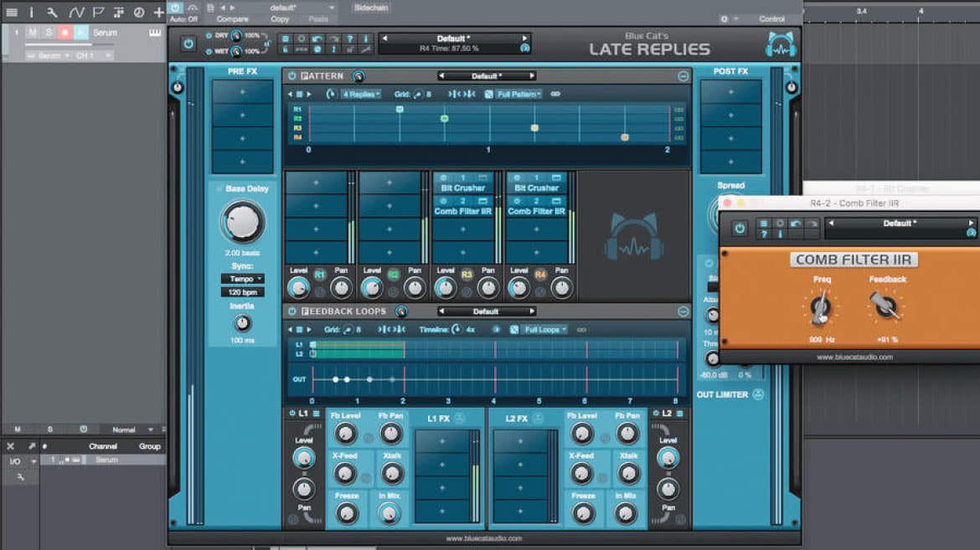Toggle the Pattern section power icon
The width and height of the screenshot is (980, 550).
click(291, 75)
